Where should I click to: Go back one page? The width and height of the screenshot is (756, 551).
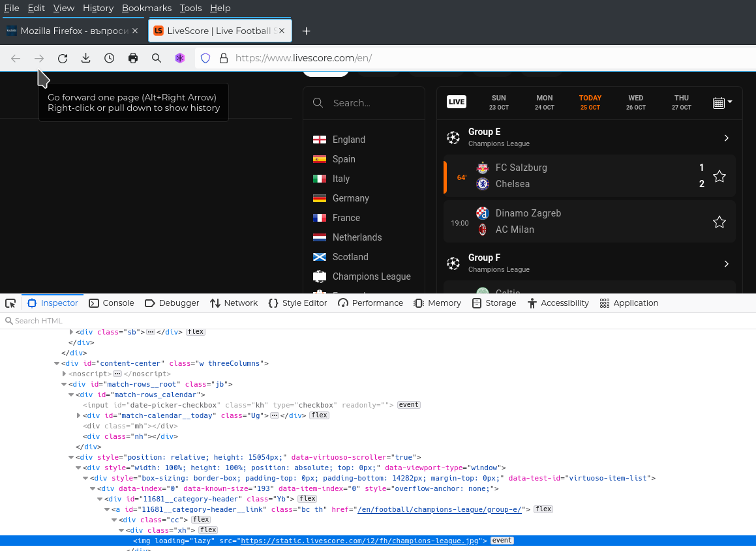click(x=16, y=58)
